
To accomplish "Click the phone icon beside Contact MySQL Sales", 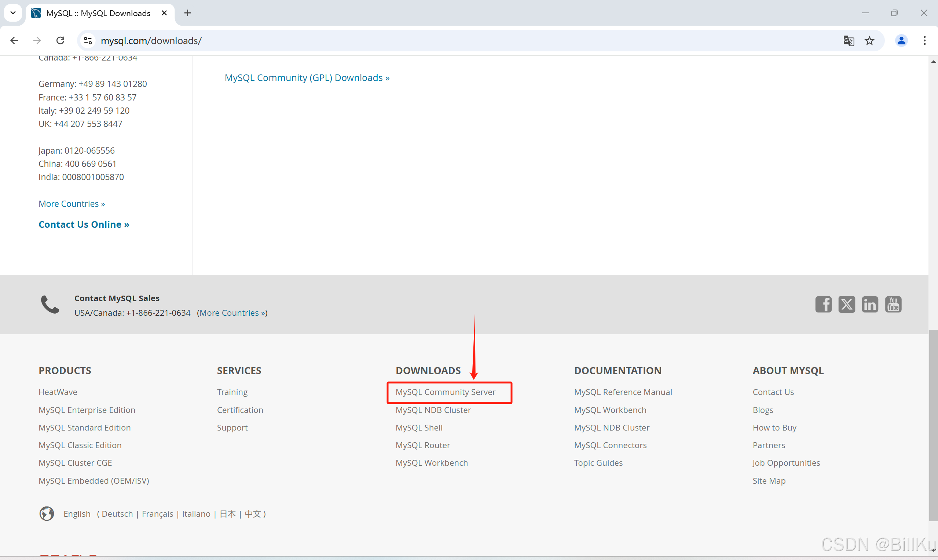I will [x=50, y=304].
